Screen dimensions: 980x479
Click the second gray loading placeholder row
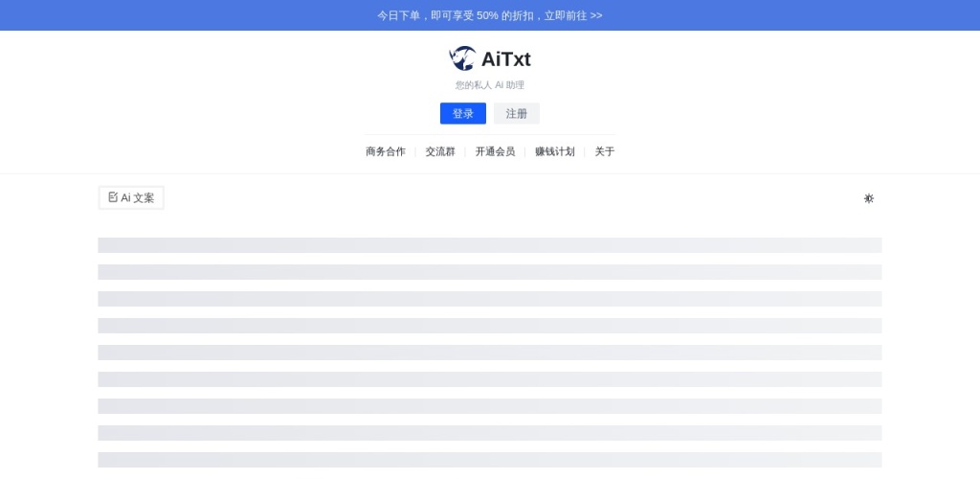490,272
